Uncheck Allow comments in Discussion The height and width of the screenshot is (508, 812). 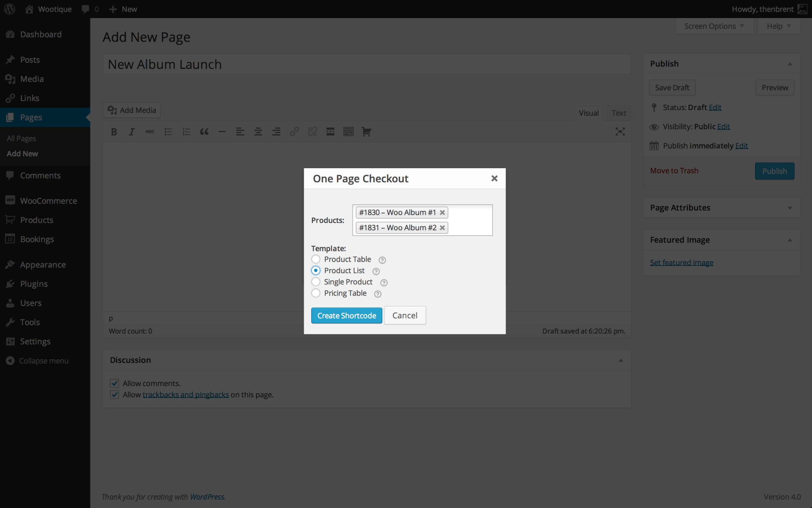115,383
